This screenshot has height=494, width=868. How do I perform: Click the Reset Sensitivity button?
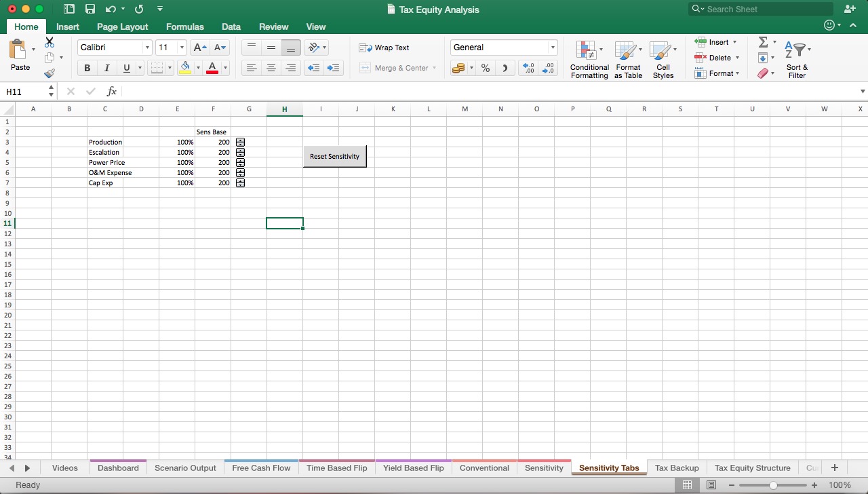(334, 156)
